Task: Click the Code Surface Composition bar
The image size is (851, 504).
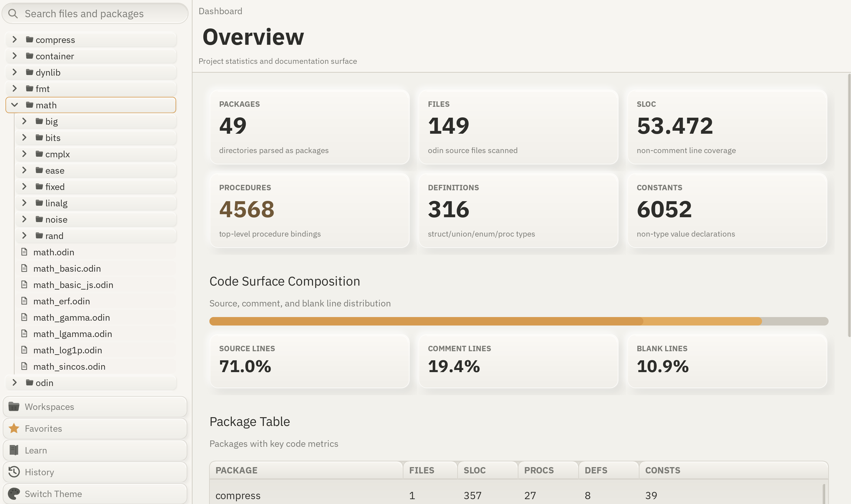Action: click(x=519, y=321)
